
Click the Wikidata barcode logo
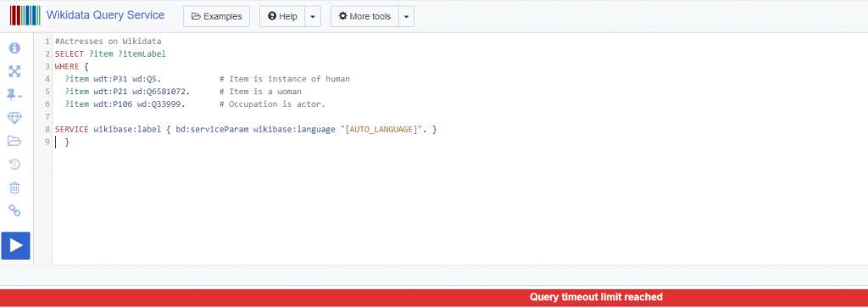(x=25, y=15)
